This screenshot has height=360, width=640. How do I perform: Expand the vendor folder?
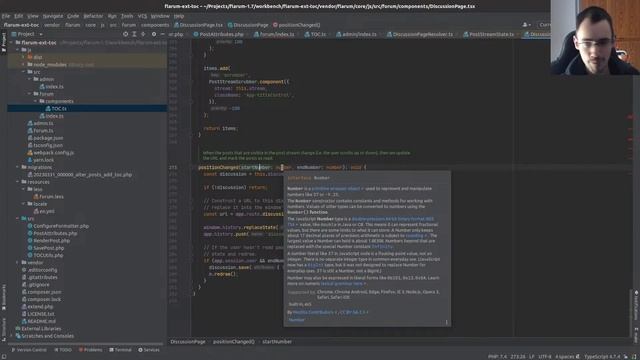click(18, 263)
